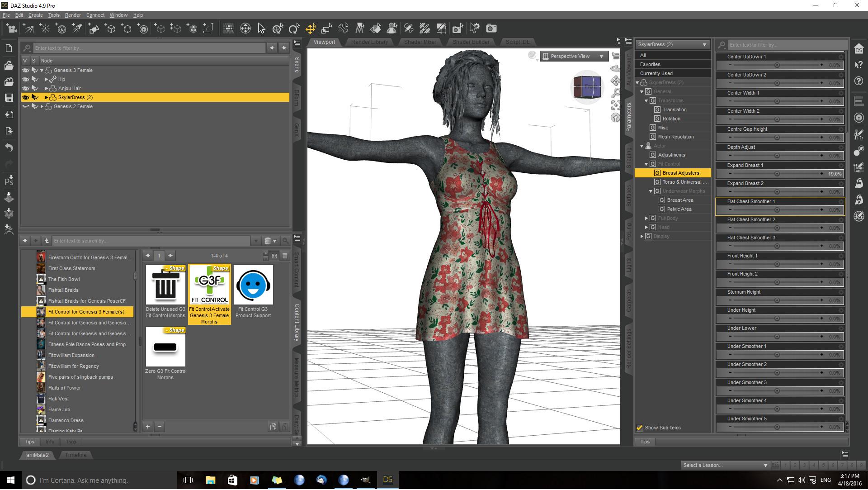This screenshot has height=490, width=868.
Task: Open the Render menu
Action: click(x=72, y=15)
